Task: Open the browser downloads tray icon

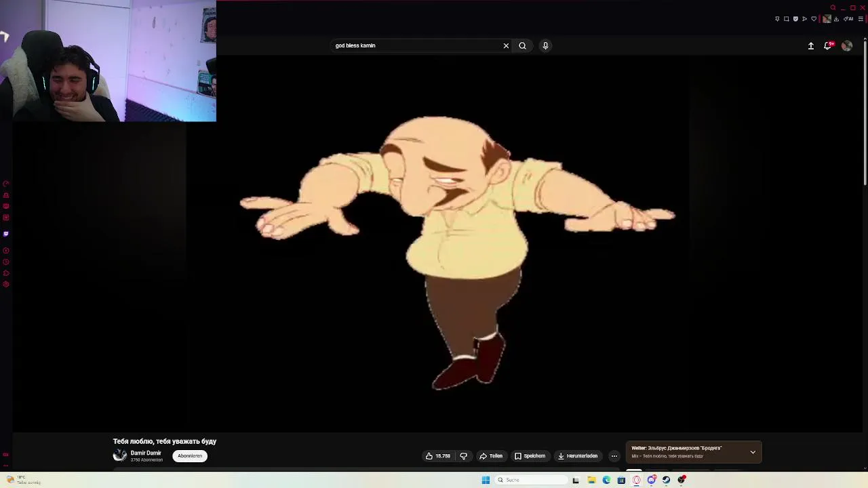Action: point(836,19)
